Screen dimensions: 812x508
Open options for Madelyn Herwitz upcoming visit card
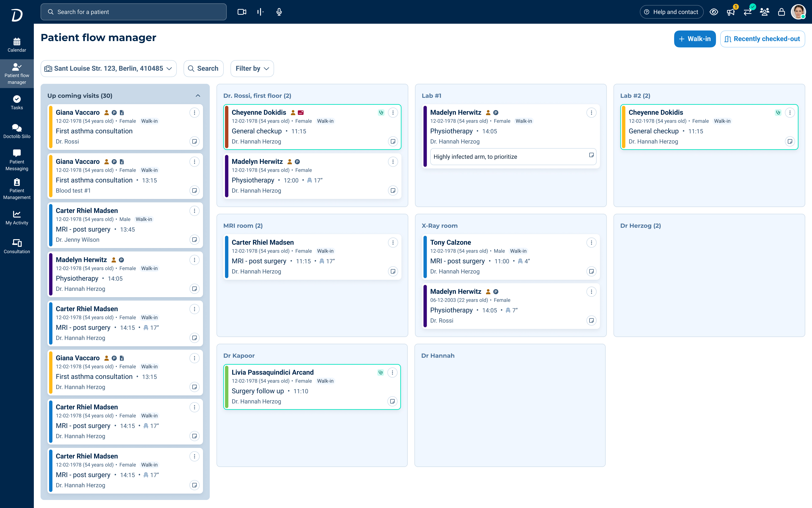(194, 260)
